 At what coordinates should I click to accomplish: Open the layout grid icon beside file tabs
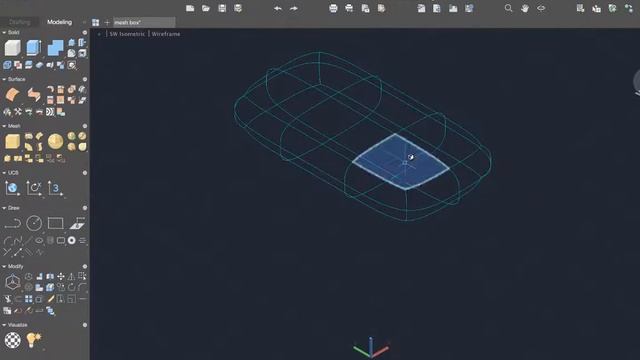tap(96, 22)
